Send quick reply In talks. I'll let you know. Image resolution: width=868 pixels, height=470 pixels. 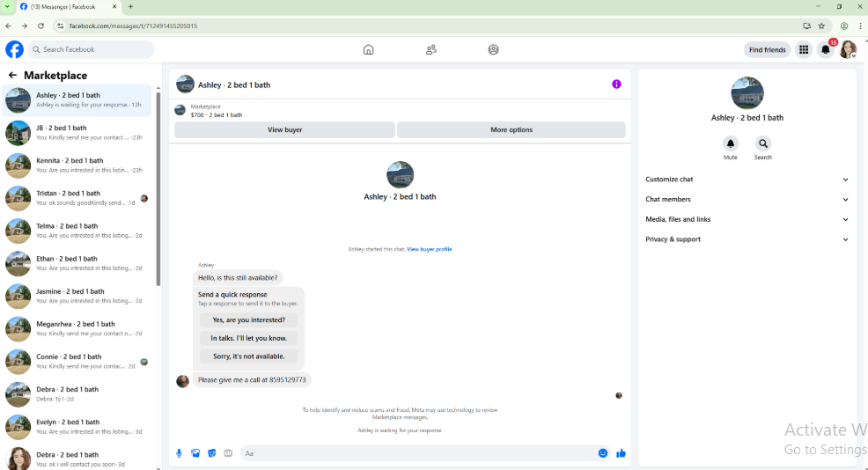coord(248,338)
